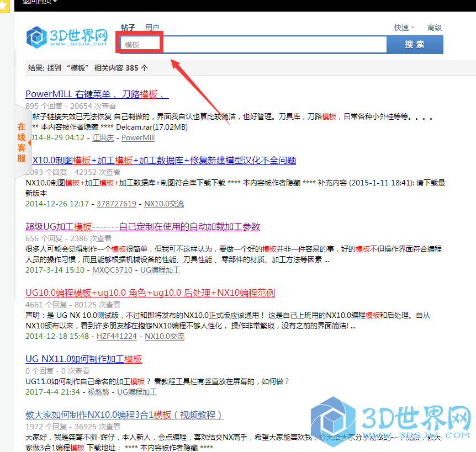476x452 pixels.
Task: Open the 在线客服 side panel
Action: [x=22, y=142]
